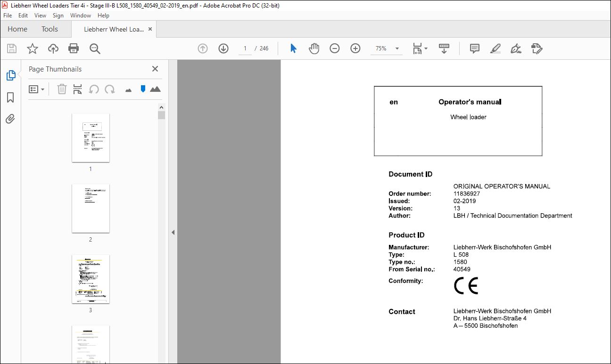
Task: Click serial number 40549 text
Action: point(462,269)
